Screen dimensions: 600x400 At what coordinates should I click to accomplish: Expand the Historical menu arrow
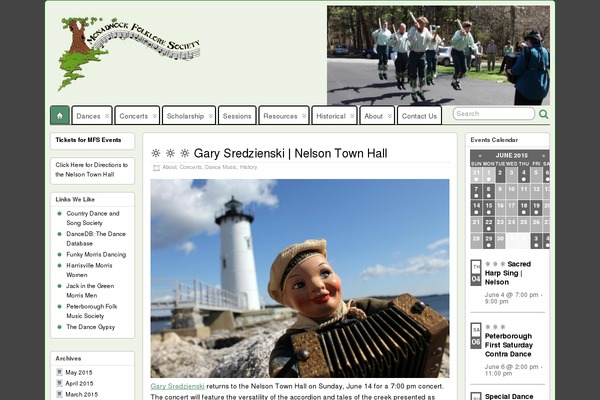pyautogui.click(x=352, y=116)
